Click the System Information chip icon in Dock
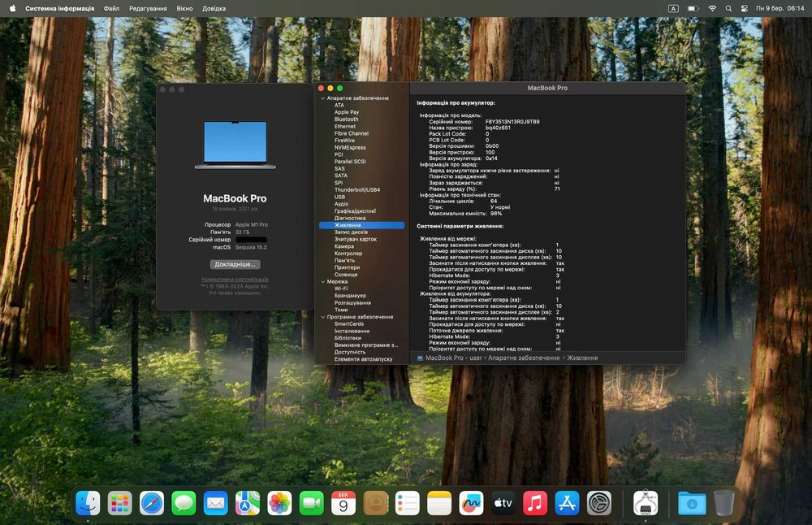 [646, 503]
